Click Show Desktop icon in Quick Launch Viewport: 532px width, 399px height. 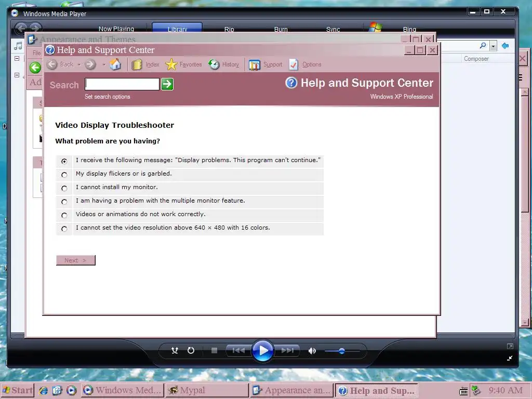[x=57, y=391]
